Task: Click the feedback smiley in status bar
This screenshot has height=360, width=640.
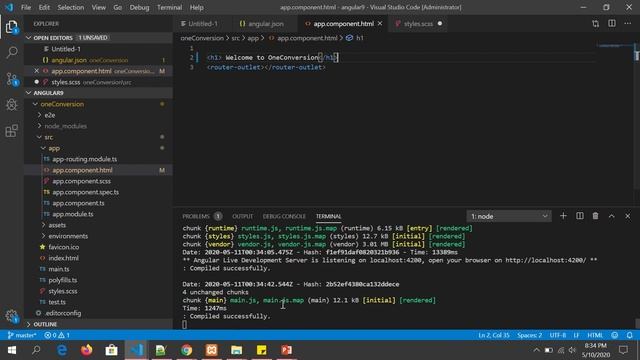Action: tap(615, 335)
